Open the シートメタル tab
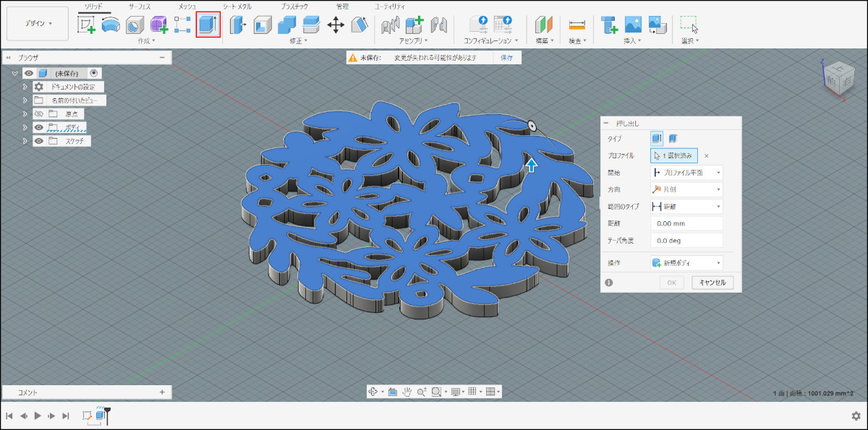 [x=237, y=7]
